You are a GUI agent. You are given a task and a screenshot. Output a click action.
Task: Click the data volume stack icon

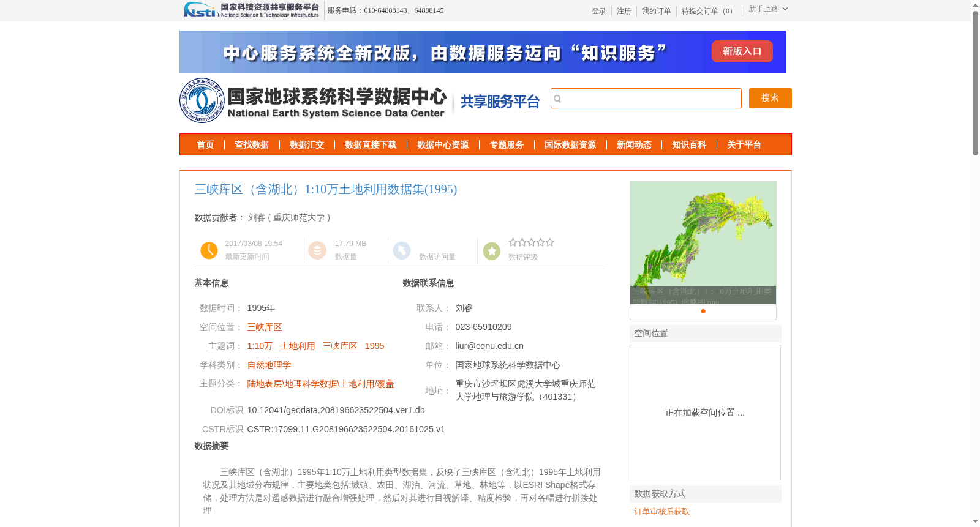[x=317, y=250]
